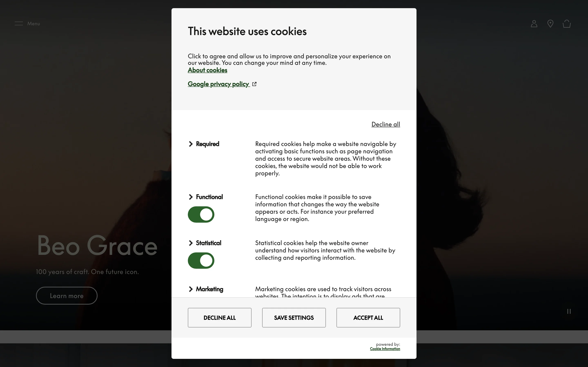Turn off the Functional cookies toggle

point(201,214)
